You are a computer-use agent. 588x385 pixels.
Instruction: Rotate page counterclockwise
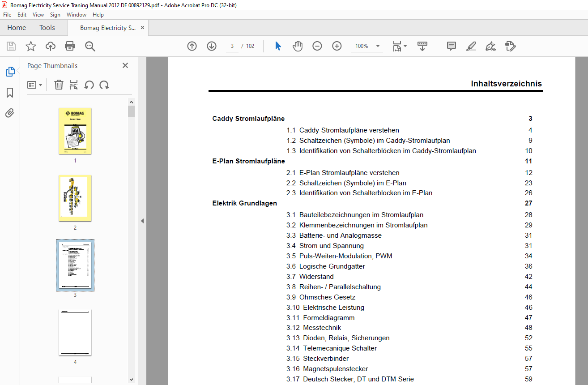(x=89, y=85)
